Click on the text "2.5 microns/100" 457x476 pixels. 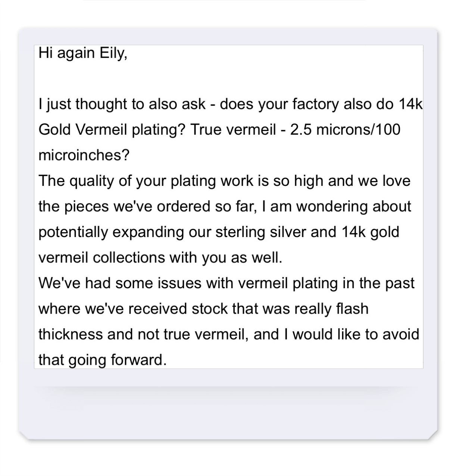345,130
